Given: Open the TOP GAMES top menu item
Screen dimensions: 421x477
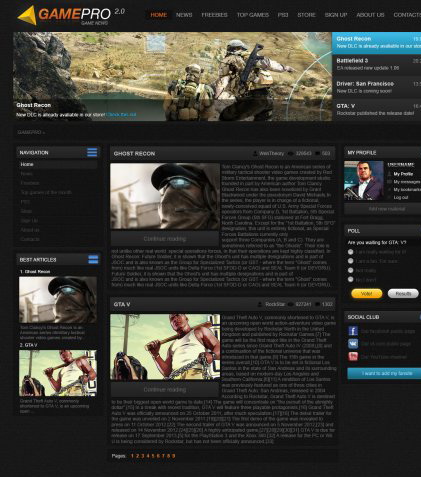Looking at the screenshot, I should pyautogui.click(x=253, y=15).
